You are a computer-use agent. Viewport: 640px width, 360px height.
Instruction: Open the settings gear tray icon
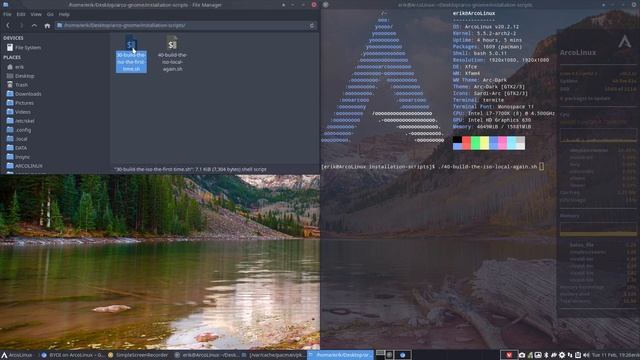562,355
